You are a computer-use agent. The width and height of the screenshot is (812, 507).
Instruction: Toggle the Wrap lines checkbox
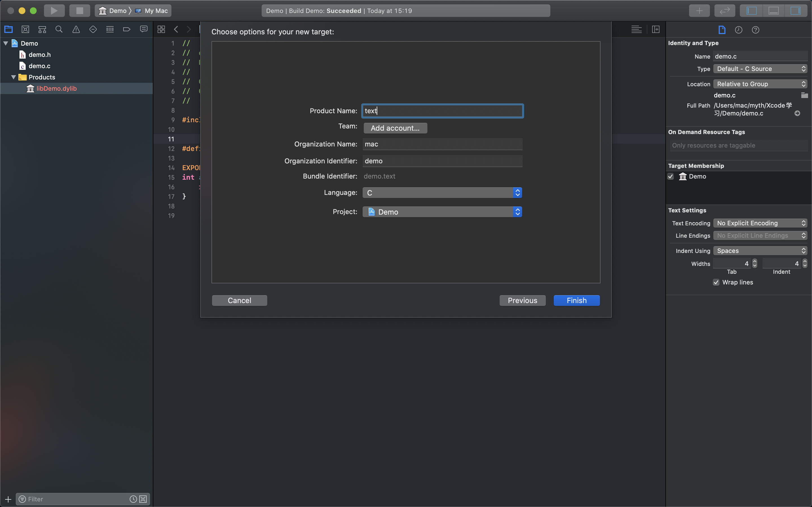pos(716,282)
